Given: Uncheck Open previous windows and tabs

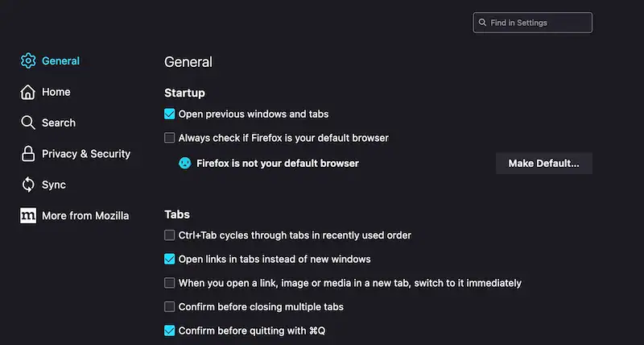Looking at the screenshot, I should [x=170, y=114].
